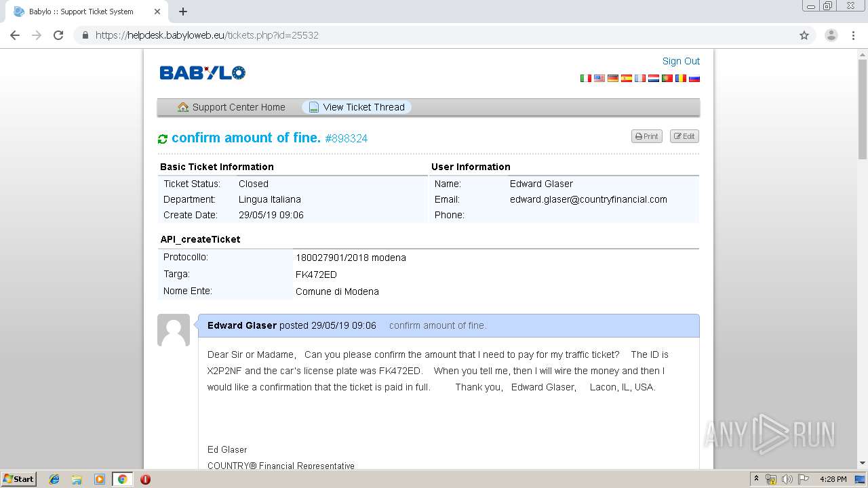Select the Romanian flag language
Viewport: 868px width, 488px height.
point(680,79)
